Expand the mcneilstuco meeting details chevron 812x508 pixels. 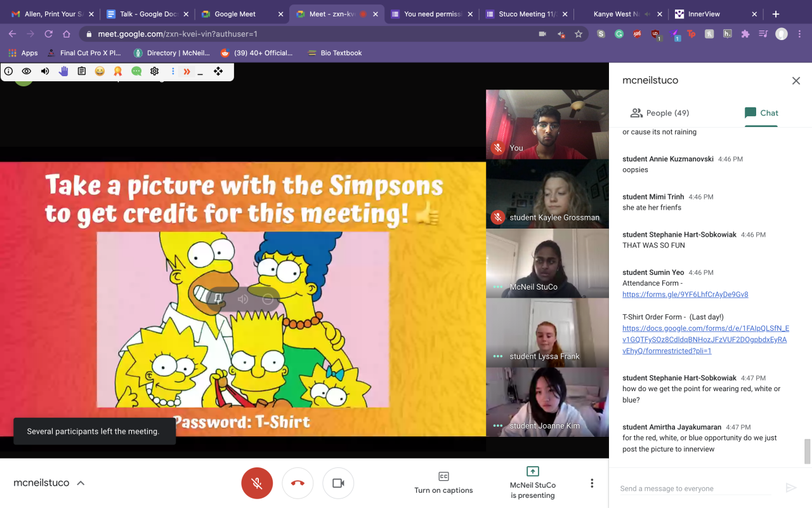point(81,483)
